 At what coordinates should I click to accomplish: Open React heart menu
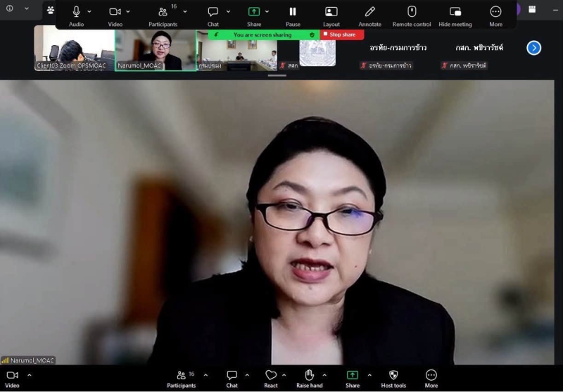click(x=271, y=375)
